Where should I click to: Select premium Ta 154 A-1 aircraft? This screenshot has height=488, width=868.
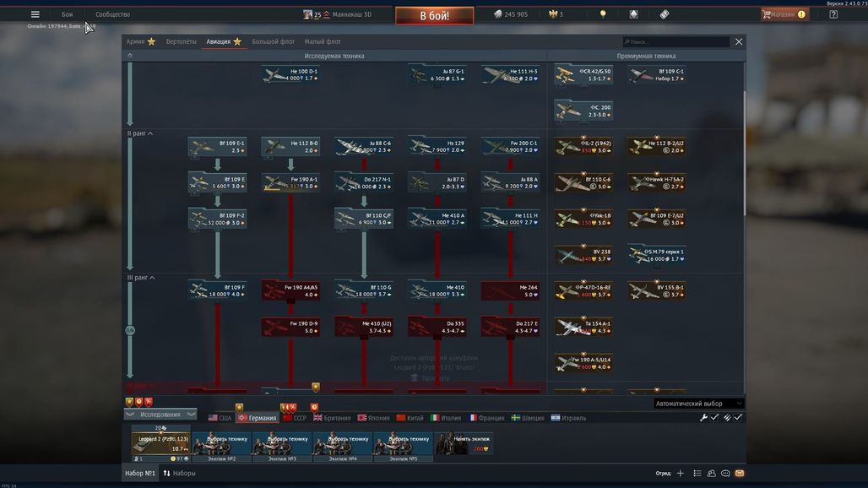point(583,327)
